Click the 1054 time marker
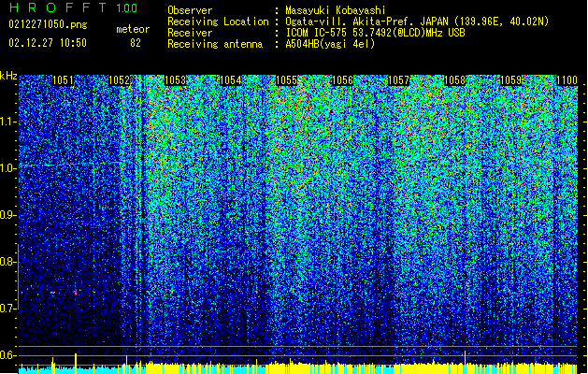588x374 pixels. [x=231, y=80]
